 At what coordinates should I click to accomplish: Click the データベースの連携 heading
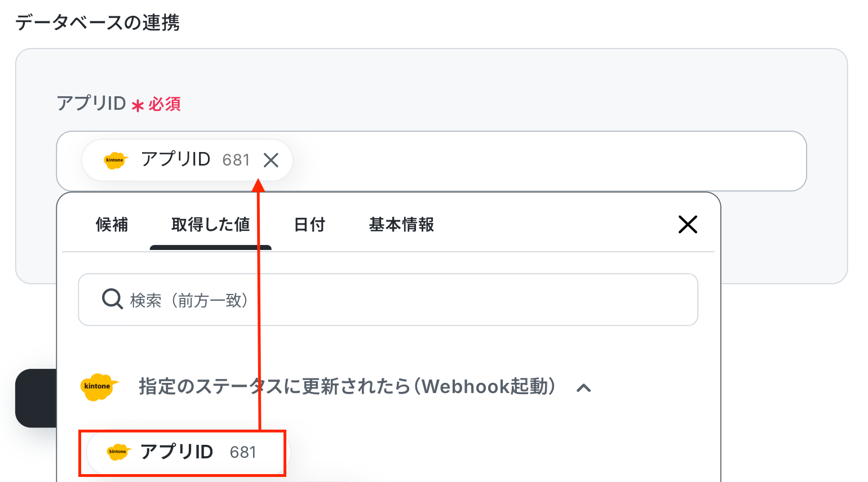(x=97, y=23)
